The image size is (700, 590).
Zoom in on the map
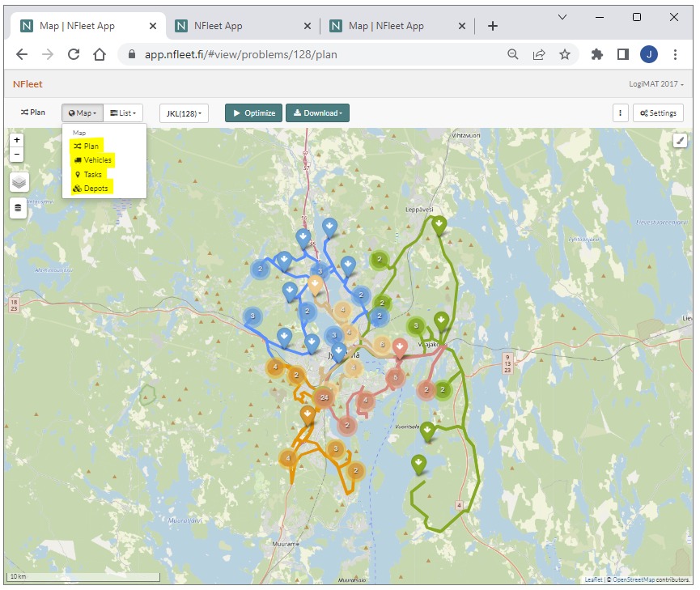(17, 140)
